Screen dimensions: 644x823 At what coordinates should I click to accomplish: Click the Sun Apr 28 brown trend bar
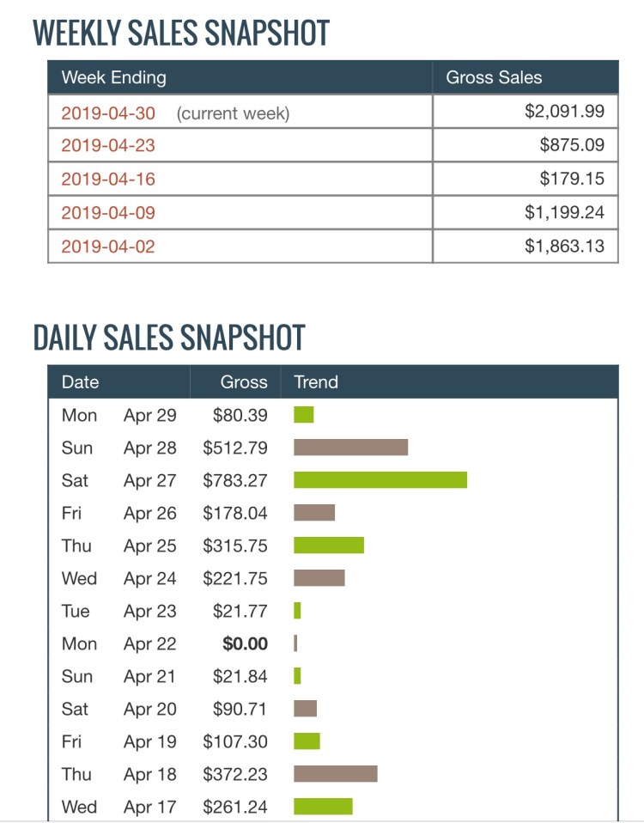tap(350, 448)
